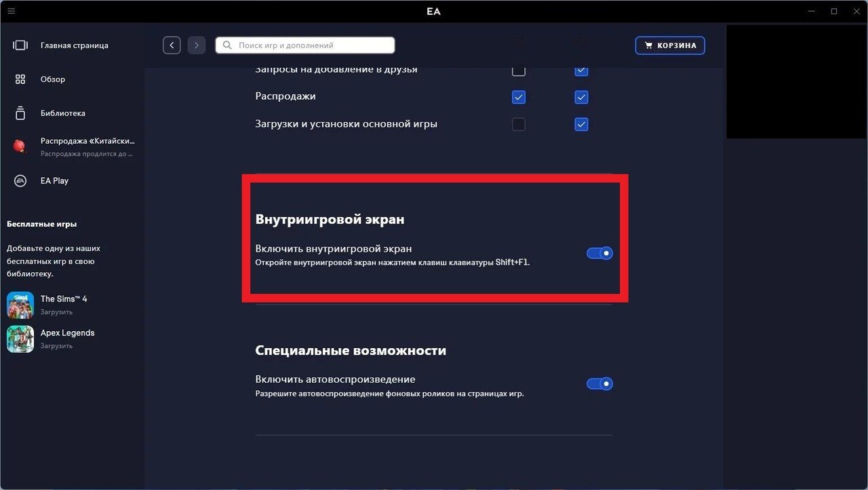Open the hamburger menu in title bar
The image size is (868, 490).
pos(11,11)
